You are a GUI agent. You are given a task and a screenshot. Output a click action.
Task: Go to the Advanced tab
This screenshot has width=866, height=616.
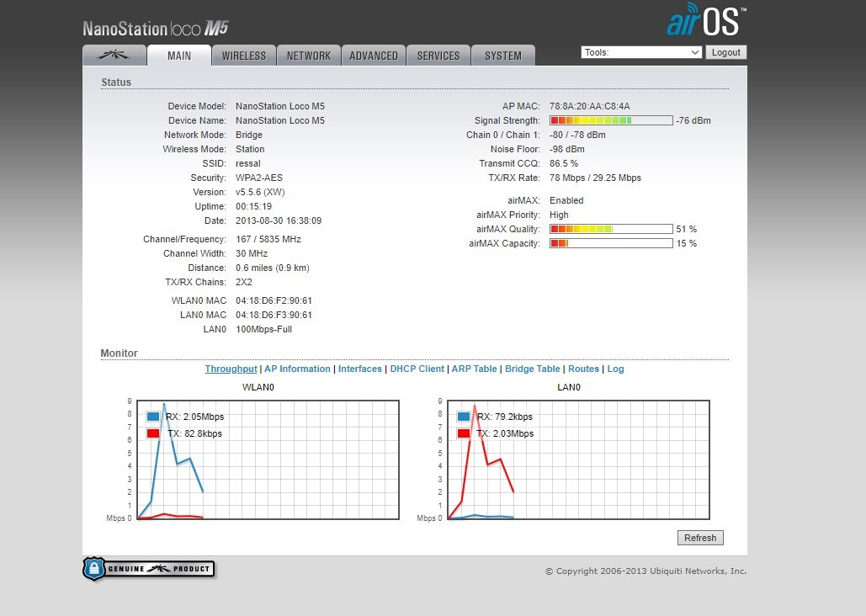pyautogui.click(x=374, y=56)
